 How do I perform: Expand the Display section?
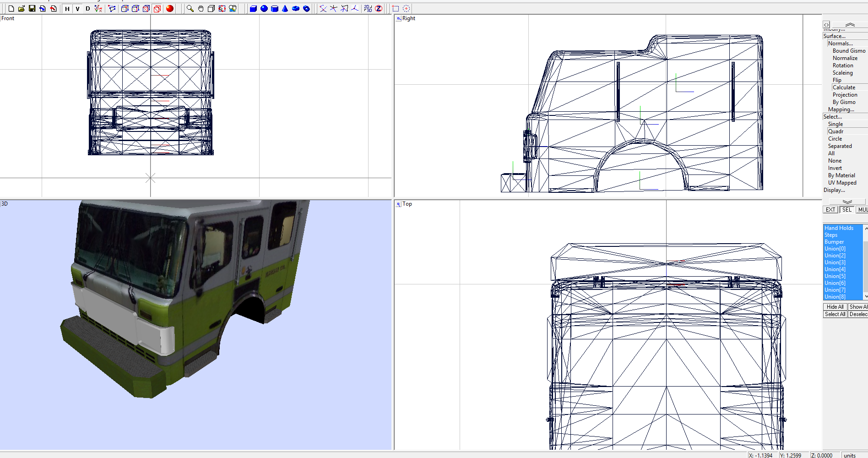tap(834, 190)
